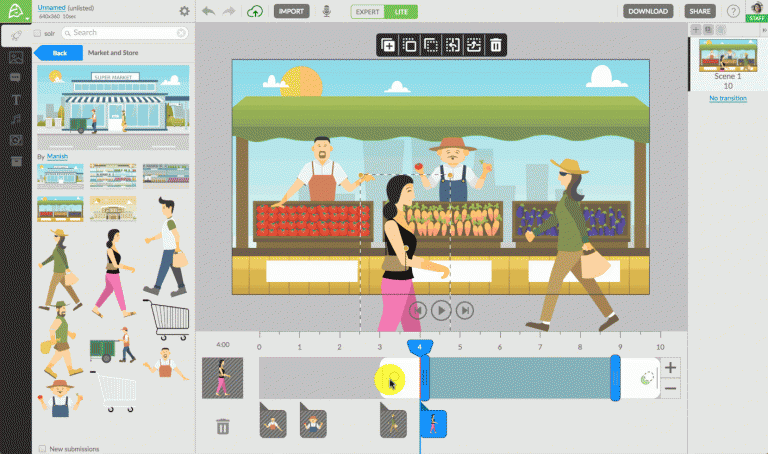Click the help question mark icon
Viewport: 768px width, 454px height.
(733, 11)
